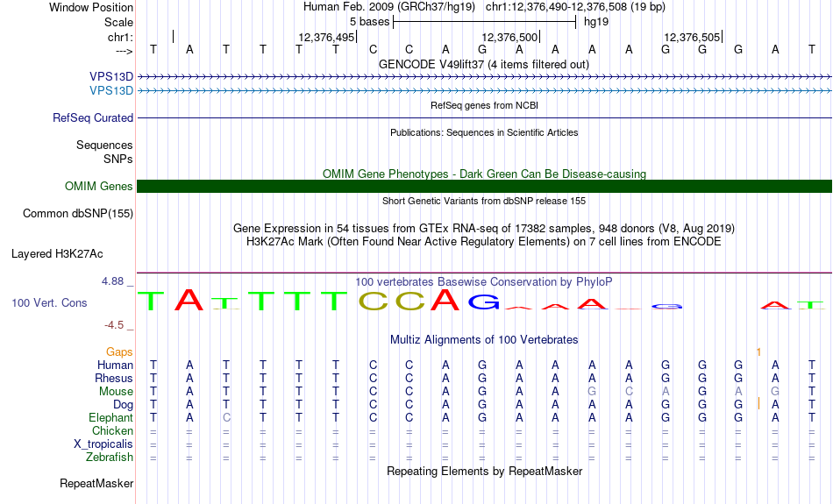Viewport: 833px width, 504px height.
Task: Click the 12,376,505 position marker
Action: tap(692, 37)
